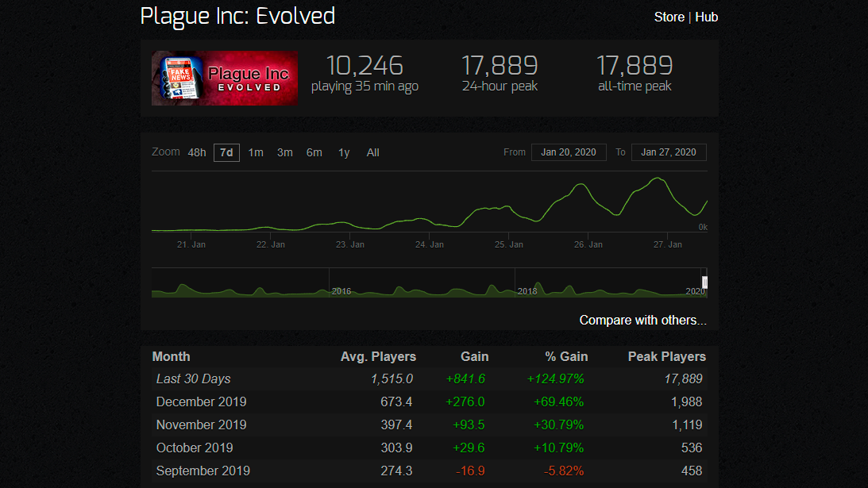Image resolution: width=868 pixels, height=488 pixels.
Task: Set zoom range to 48h
Action: pos(196,152)
